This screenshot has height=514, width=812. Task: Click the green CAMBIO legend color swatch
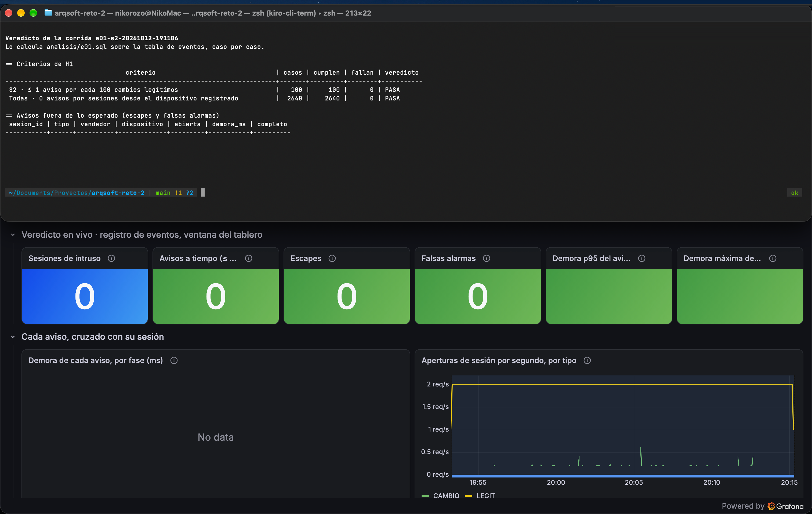(x=425, y=496)
